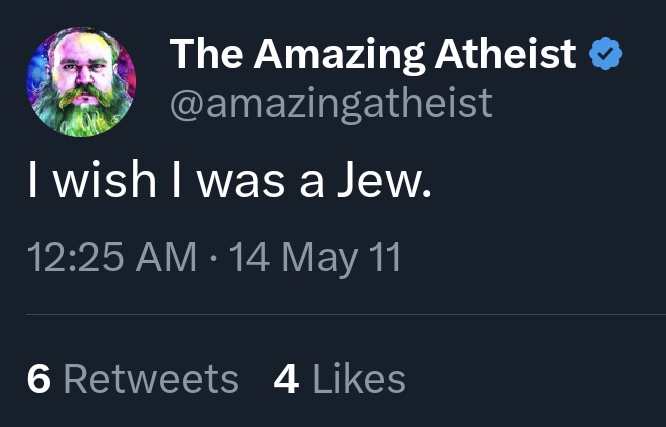666x427 pixels.
Task: Click the white checkmark inside the verified badge
Action: [605, 54]
